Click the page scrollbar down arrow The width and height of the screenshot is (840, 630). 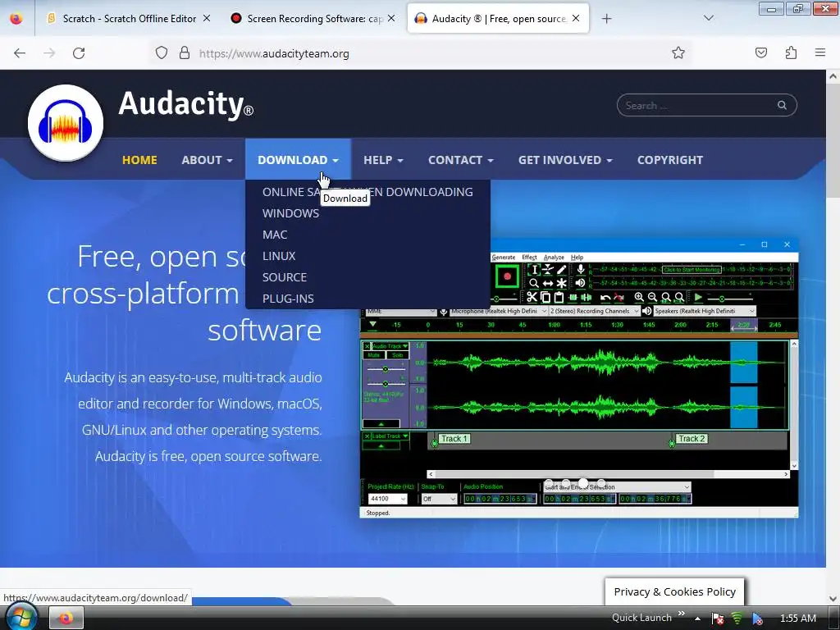833,598
